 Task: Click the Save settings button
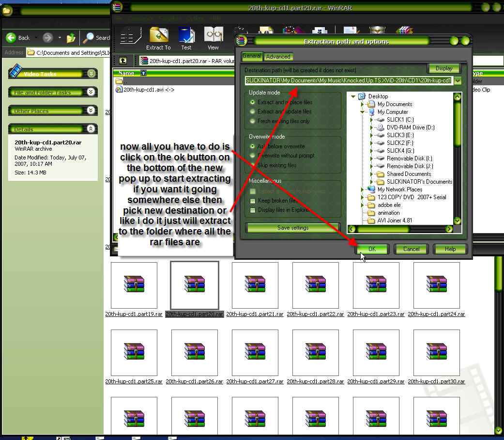pos(293,228)
